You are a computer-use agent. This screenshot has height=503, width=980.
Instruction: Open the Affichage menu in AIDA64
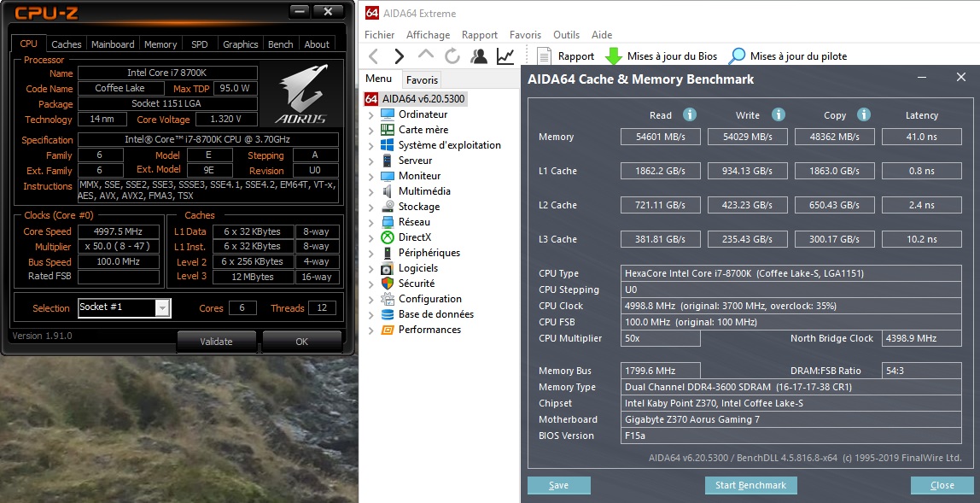(429, 35)
